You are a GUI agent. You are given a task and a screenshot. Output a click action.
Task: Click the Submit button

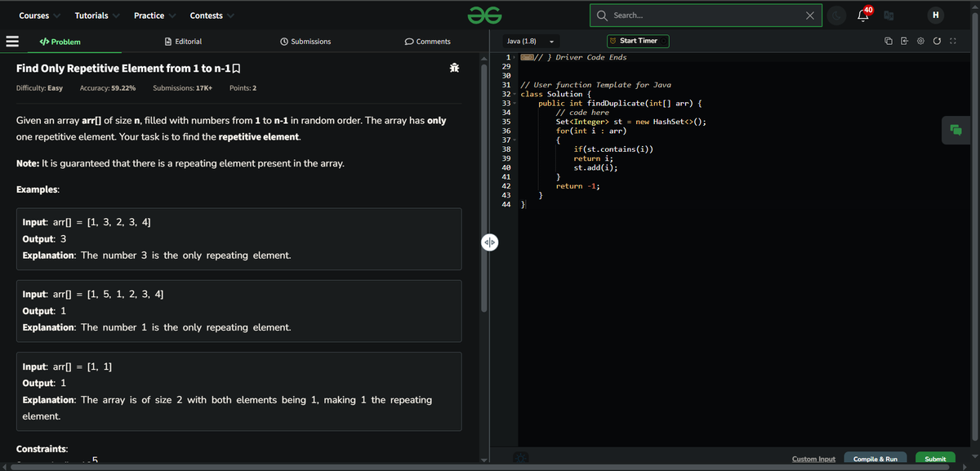(x=935, y=459)
